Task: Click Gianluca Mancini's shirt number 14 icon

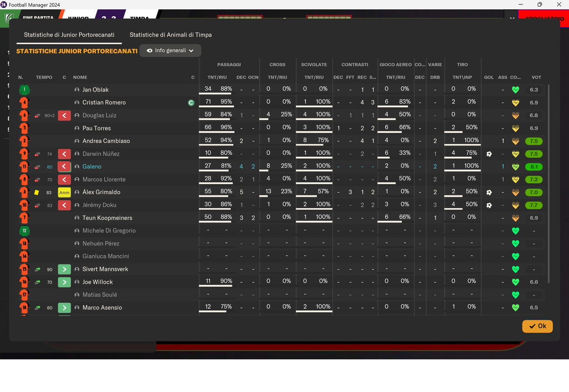Action: coord(25,256)
